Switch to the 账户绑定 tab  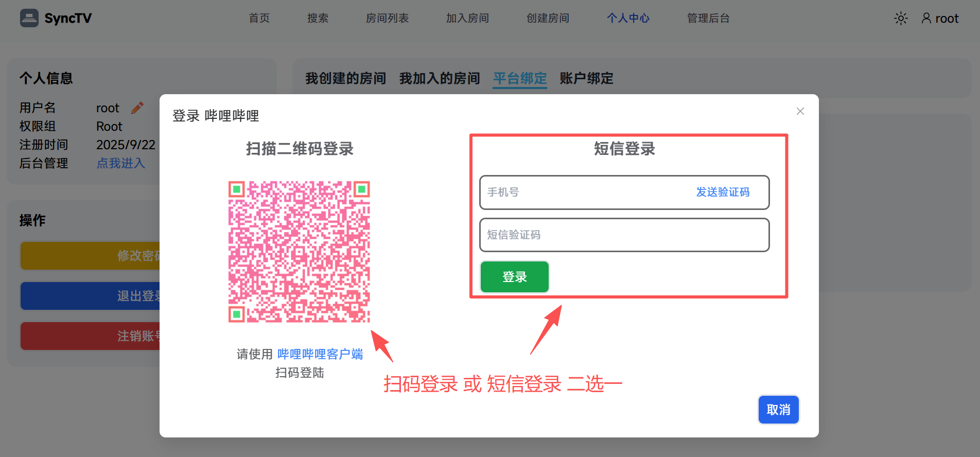[587, 78]
